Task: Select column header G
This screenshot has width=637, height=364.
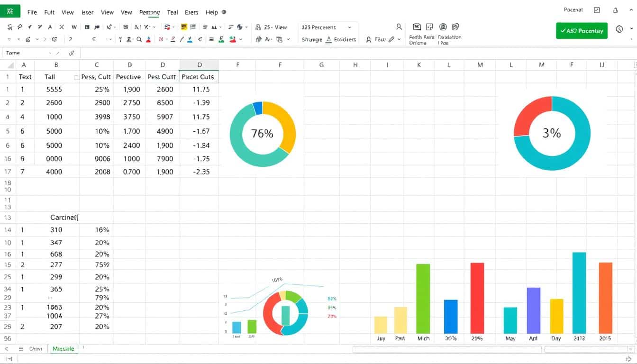Action: (321, 65)
